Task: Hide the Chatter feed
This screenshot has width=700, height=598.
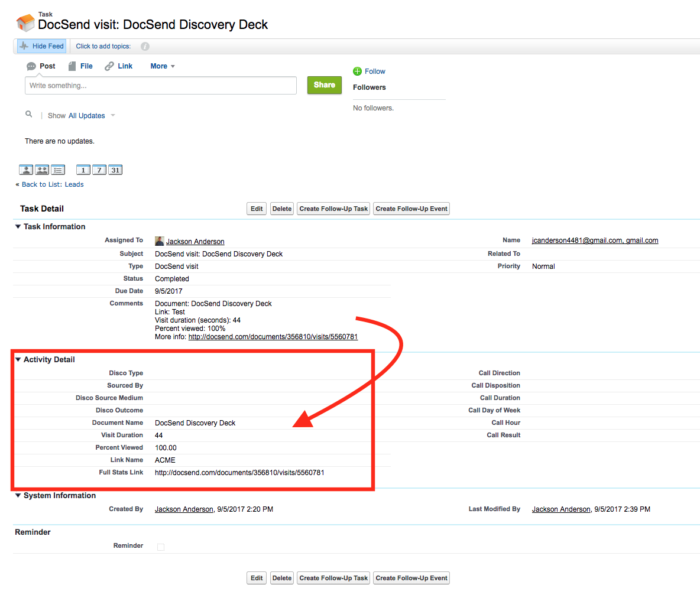Action: coord(42,47)
